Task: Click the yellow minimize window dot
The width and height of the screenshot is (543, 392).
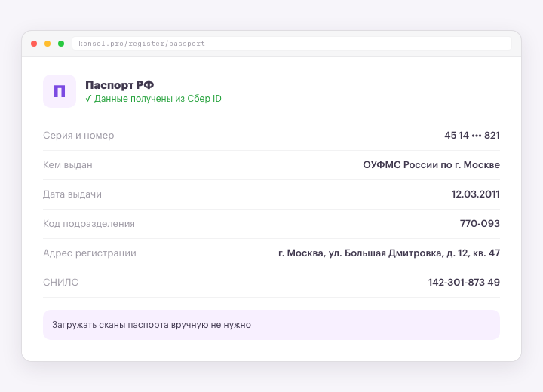Action: point(48,44)
